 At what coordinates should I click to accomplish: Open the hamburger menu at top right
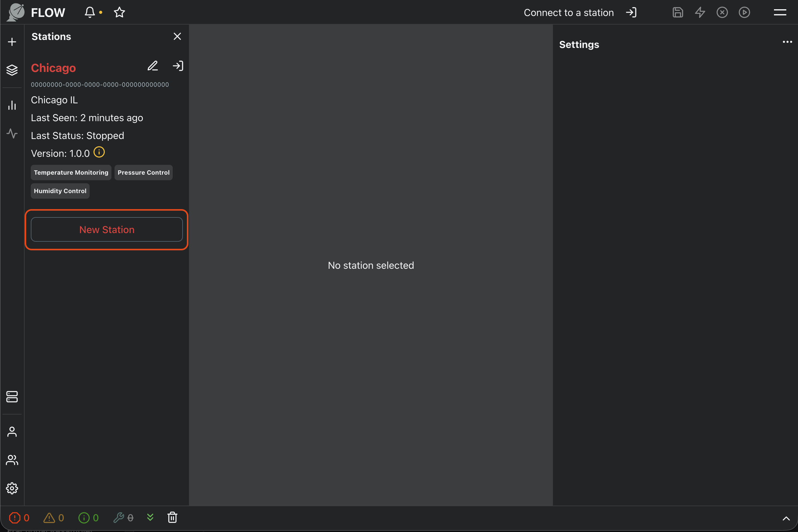pyautogui.click(x=780, y=13)
